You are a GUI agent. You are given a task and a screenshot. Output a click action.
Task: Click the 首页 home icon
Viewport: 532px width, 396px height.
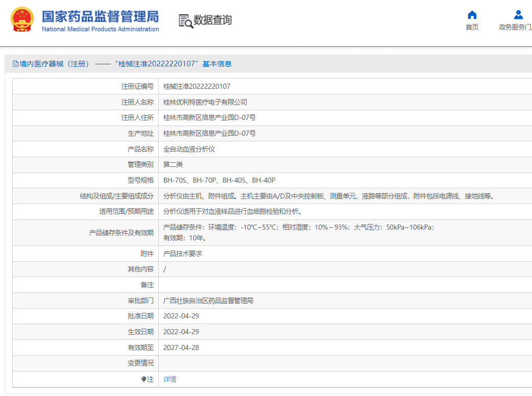(472, 15)
